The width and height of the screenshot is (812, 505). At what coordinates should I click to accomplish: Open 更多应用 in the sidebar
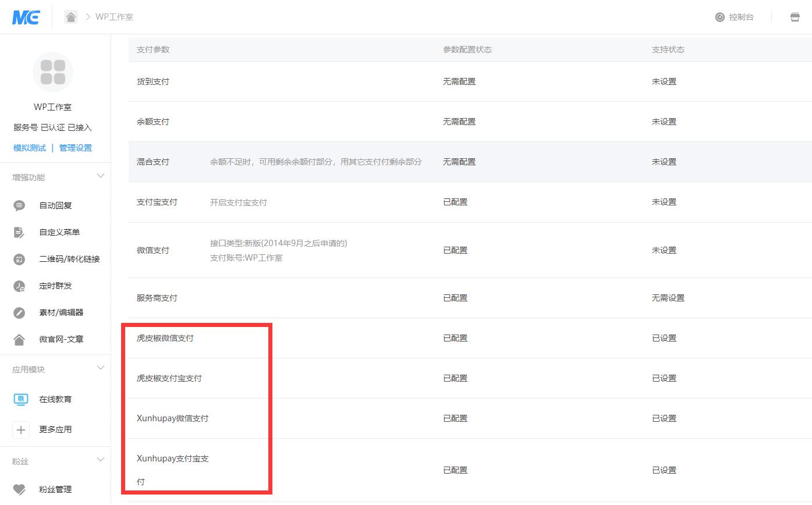55,429
